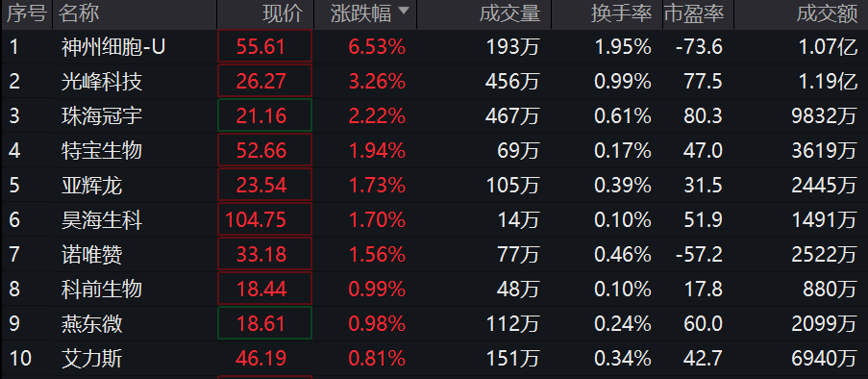Click price 46.19 of 艾力斯
Screen dimensions: 868x379
point(261,359)
